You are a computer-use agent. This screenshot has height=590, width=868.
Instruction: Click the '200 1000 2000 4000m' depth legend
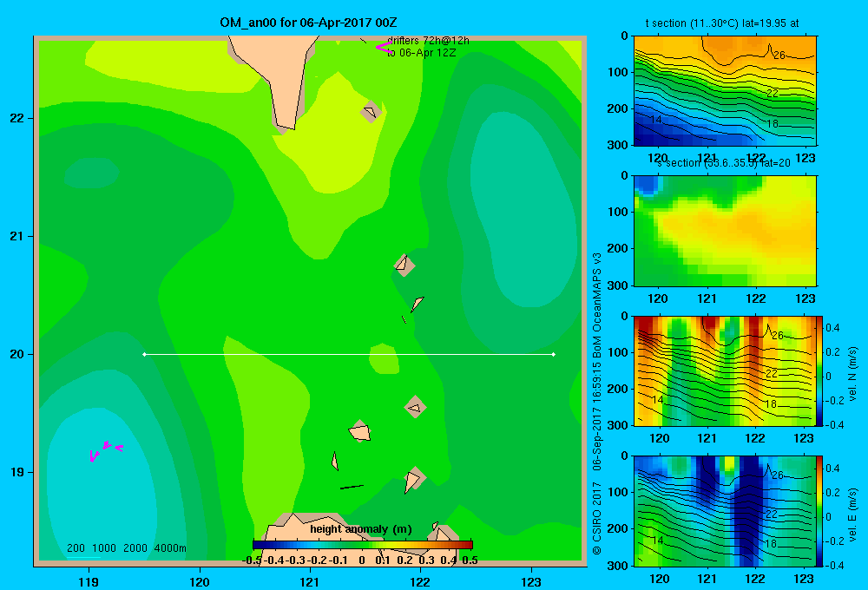click(x=126, y=548)
